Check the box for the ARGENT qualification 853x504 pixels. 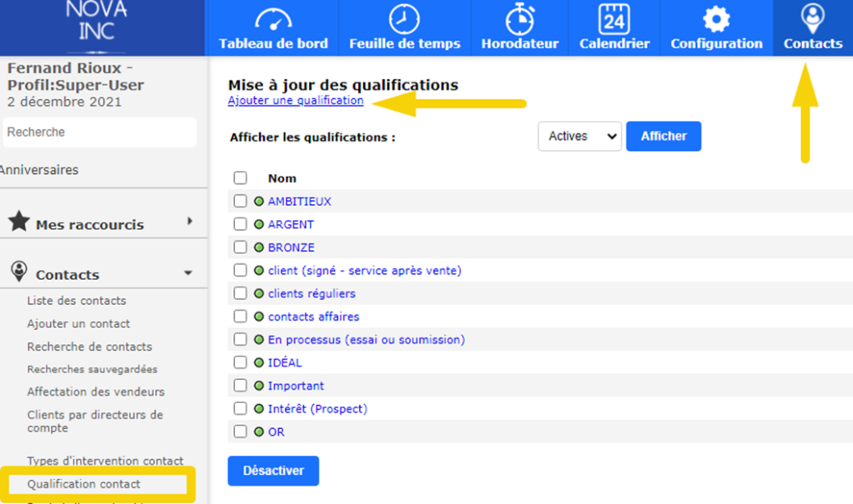[240, 224]
